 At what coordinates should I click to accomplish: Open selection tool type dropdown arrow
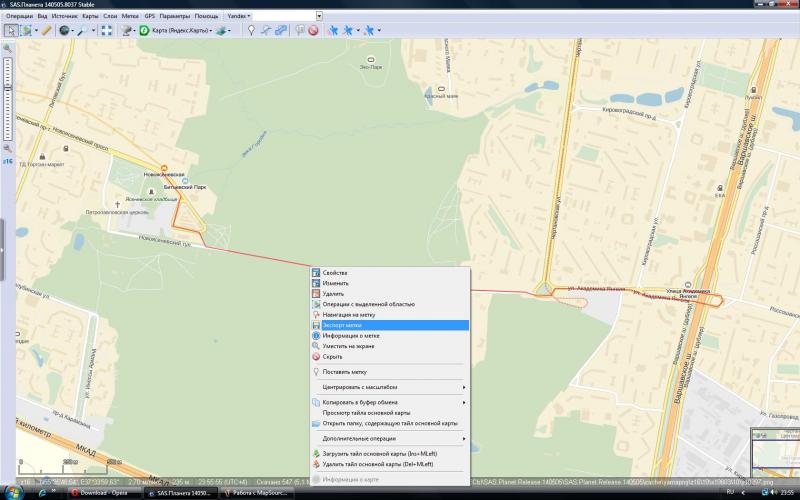point(36,31)
